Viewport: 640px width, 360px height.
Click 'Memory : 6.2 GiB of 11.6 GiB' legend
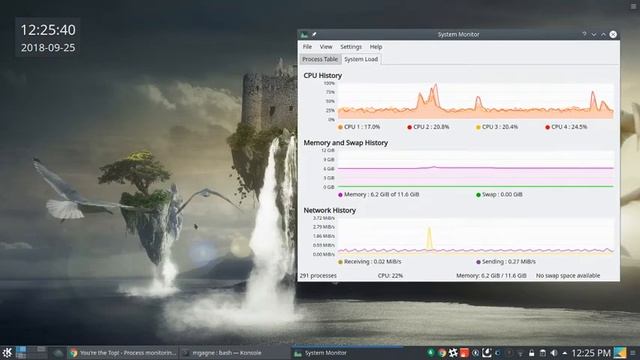(x=381, y=195)
